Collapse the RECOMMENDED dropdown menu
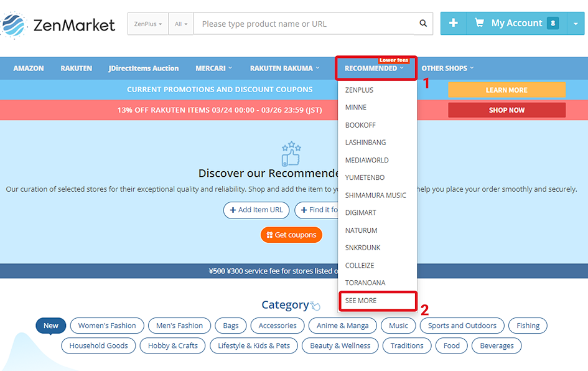This screenshot has width=588, height=371. pos(375,68)
